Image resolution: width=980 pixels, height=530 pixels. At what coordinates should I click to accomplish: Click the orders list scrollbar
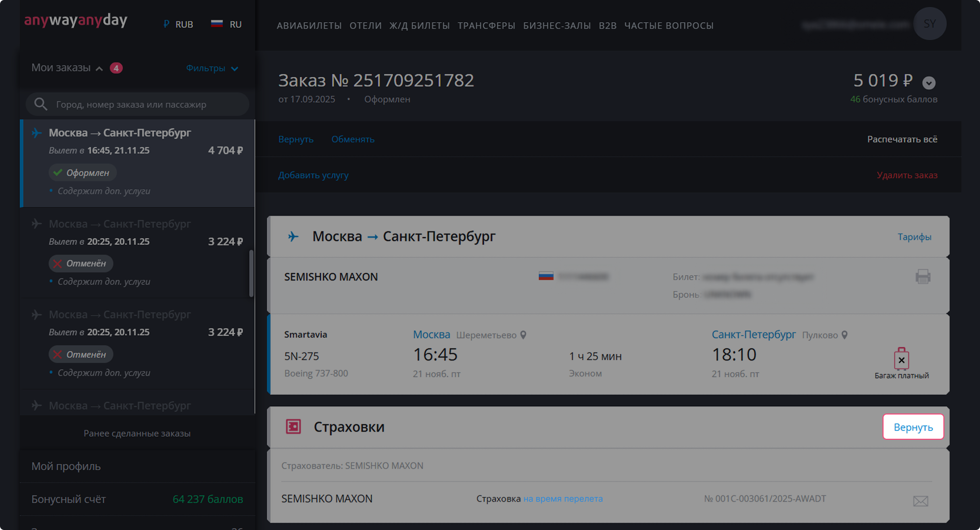tap(251, 273)
